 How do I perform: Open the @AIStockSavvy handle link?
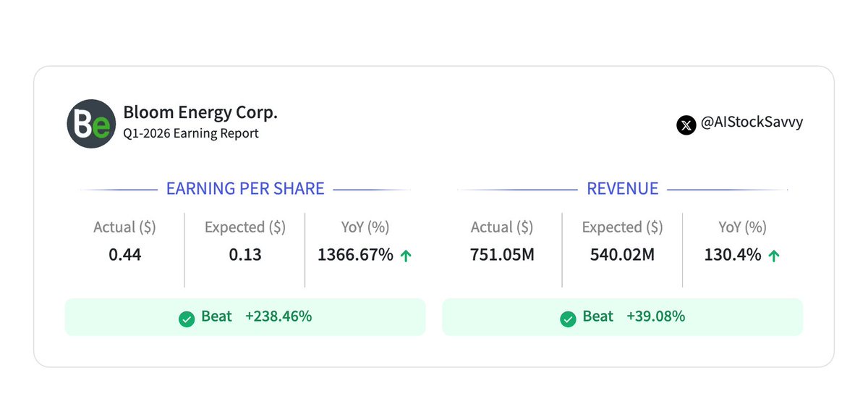point(752,123)
